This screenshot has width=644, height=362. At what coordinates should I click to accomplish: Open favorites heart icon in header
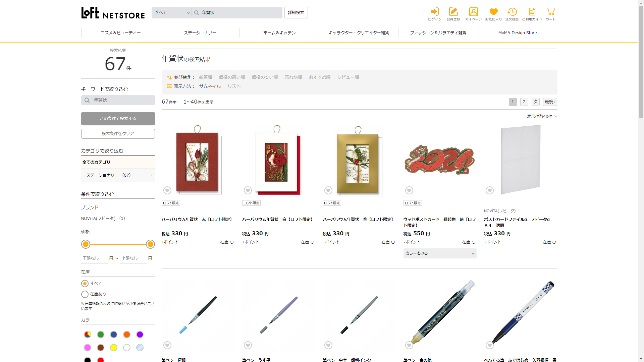(x=493, y=12)
